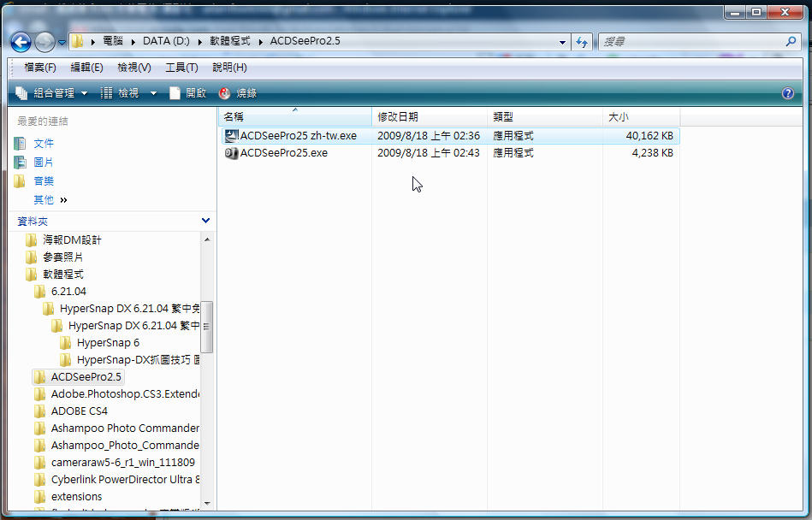The image size is (812, 520).
Task: Open the 說明(H) menu
Action: (229, 68)
